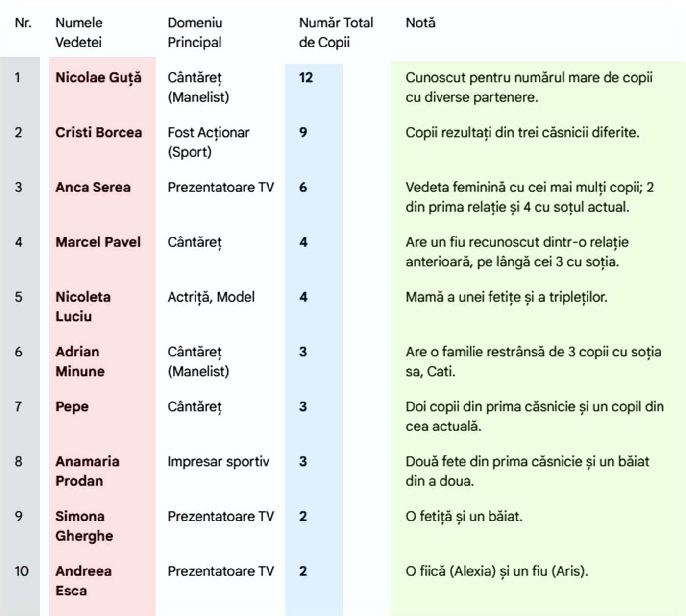This screenshot has height=616, width=686.
Task: Click the "Domeniu Principal" column header
Action: (195, 32)
